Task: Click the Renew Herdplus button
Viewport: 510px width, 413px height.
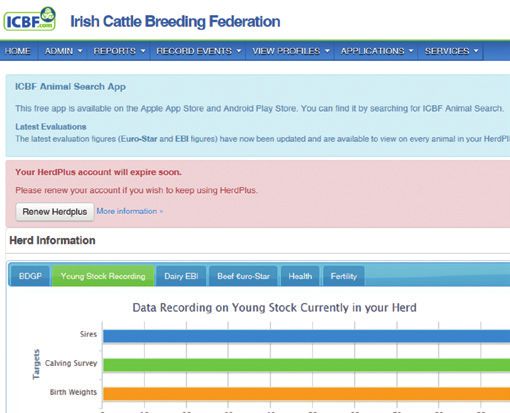Action: point(55,212)
